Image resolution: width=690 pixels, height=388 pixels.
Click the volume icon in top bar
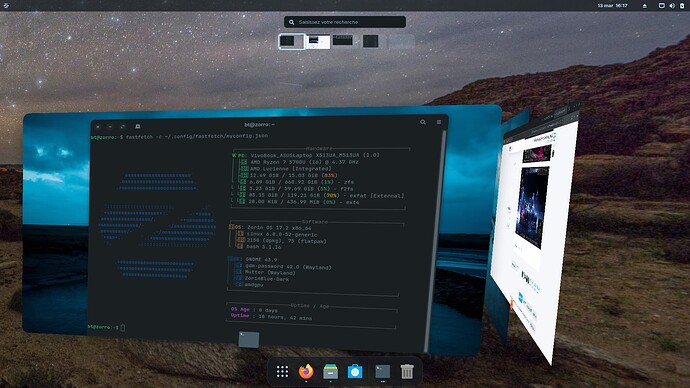pos(672,6)
